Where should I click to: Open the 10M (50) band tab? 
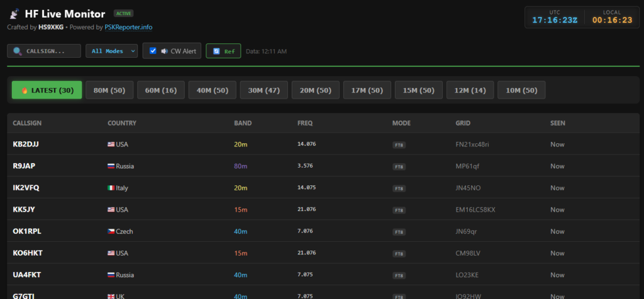click(x=521, y=90)
